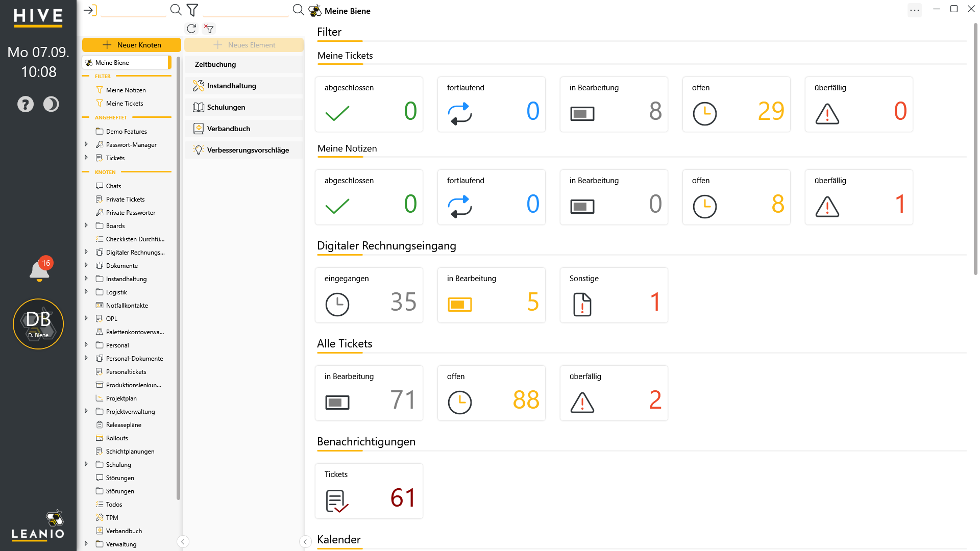This screenshot has width=980, height=551.
Task: Open the three-dot more options menu
Action: coord(915,10)
